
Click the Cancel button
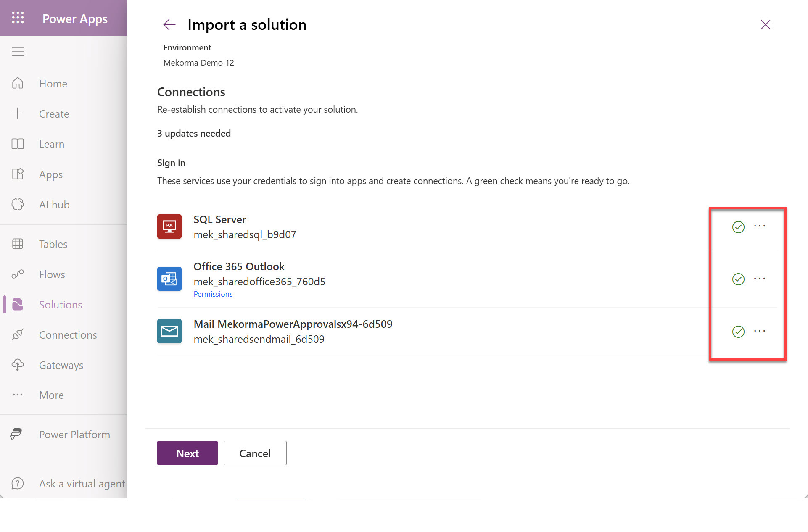pyautogui.click(x=255, y=453)
